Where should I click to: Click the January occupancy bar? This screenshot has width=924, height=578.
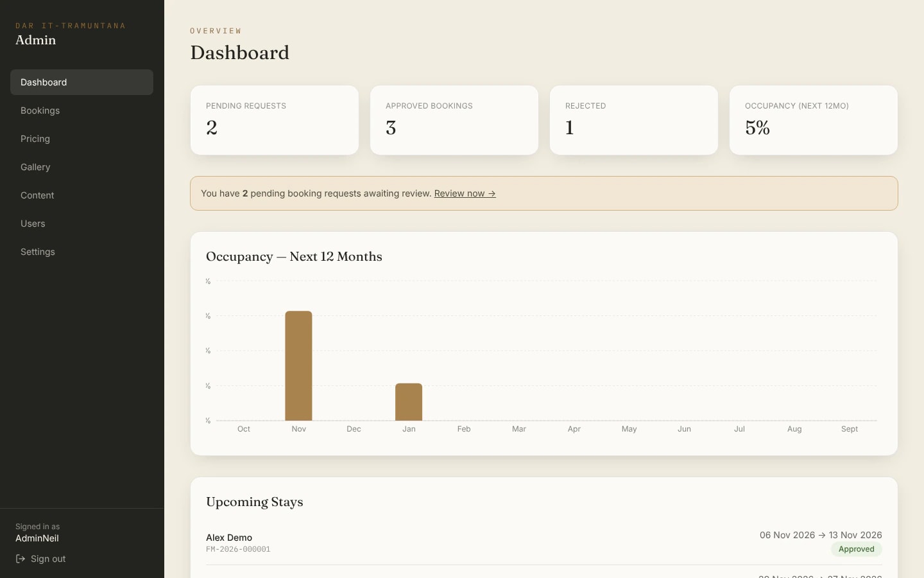click(x=409, y=402)
